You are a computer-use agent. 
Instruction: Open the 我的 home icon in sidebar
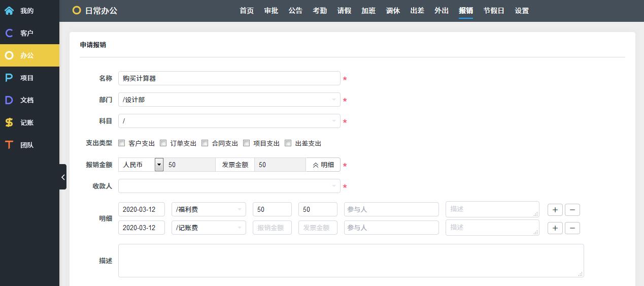pyautogui.click(x=9, y=11)
